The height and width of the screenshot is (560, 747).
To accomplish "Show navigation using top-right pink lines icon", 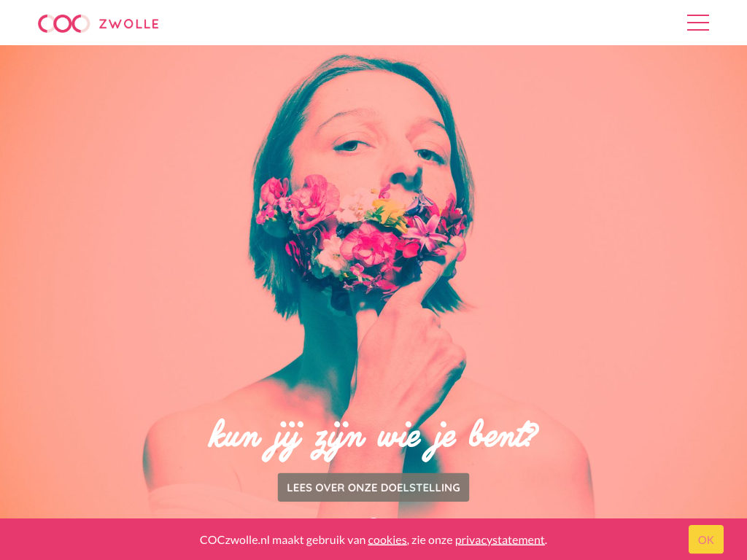I will pyautogui.click(x=698, y=23).
